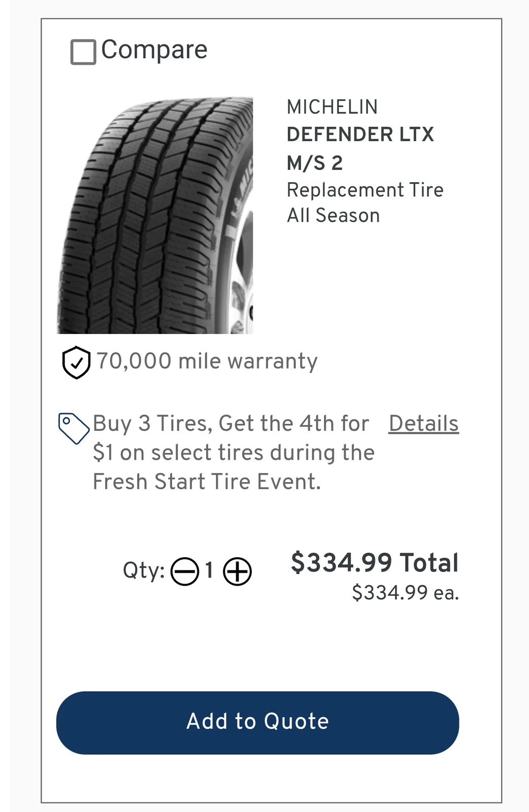This screenshot has width=529, height=812.
Task: Click the promotion price tag icon
Action: (x=74, y=428)
